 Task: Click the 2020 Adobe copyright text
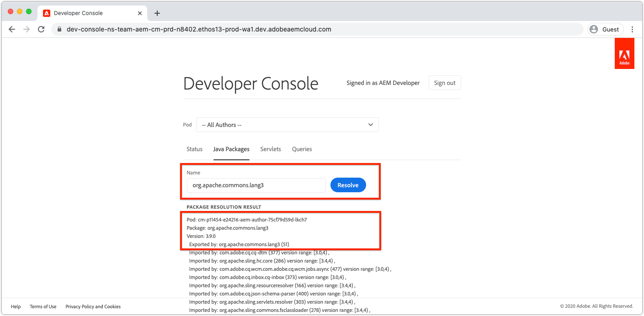click(596, 306)
